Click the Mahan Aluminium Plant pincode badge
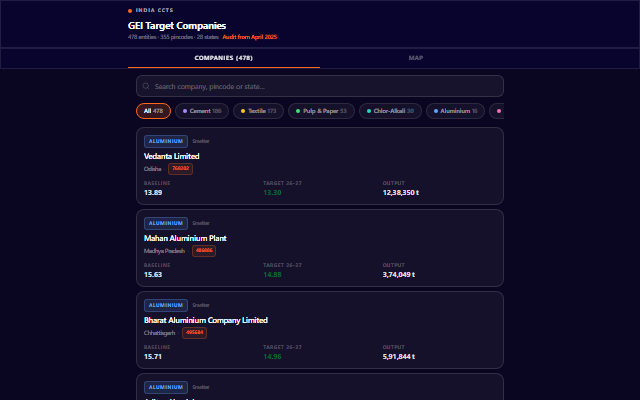Viewport: 640px width, 400px height. coord(204,251)
